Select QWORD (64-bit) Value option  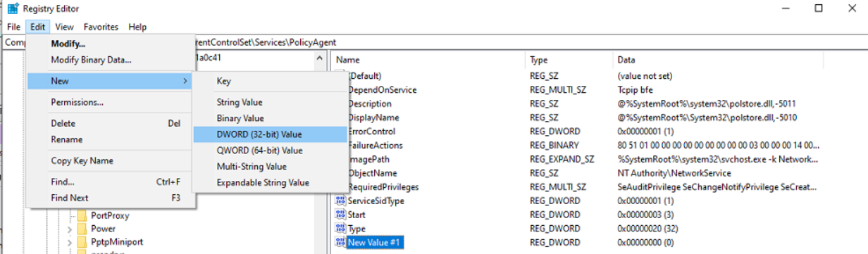click(x=260, y=151)
